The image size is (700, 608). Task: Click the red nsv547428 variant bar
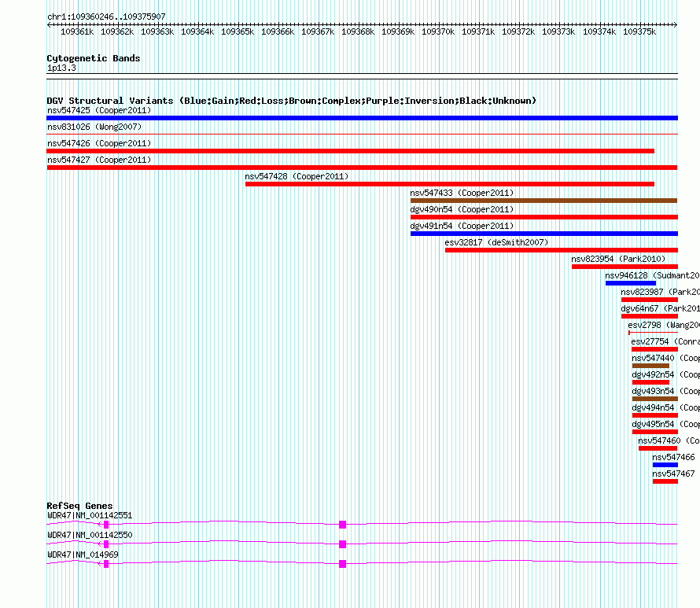coord(450,184)
